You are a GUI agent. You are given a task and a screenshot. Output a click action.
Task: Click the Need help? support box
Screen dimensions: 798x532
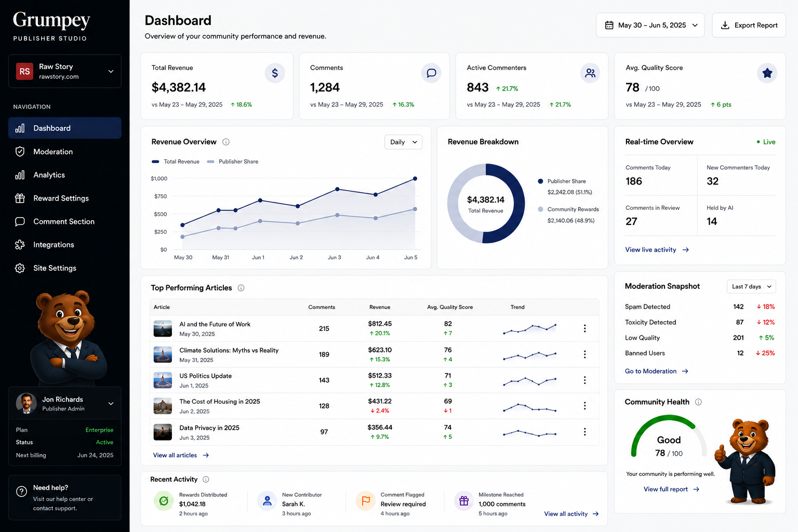pos(65,498)
